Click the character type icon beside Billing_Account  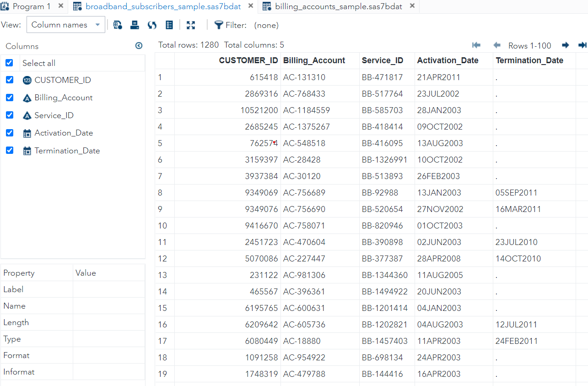(x=27, y=98)
